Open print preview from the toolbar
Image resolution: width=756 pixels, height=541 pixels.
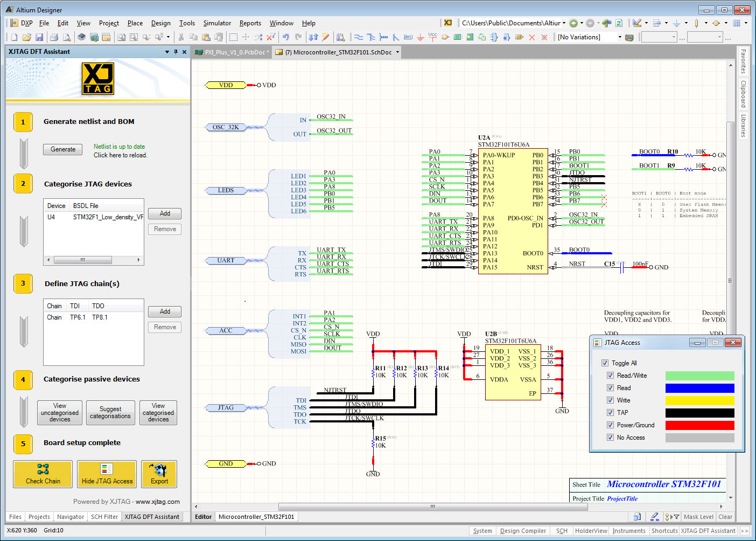66,37
